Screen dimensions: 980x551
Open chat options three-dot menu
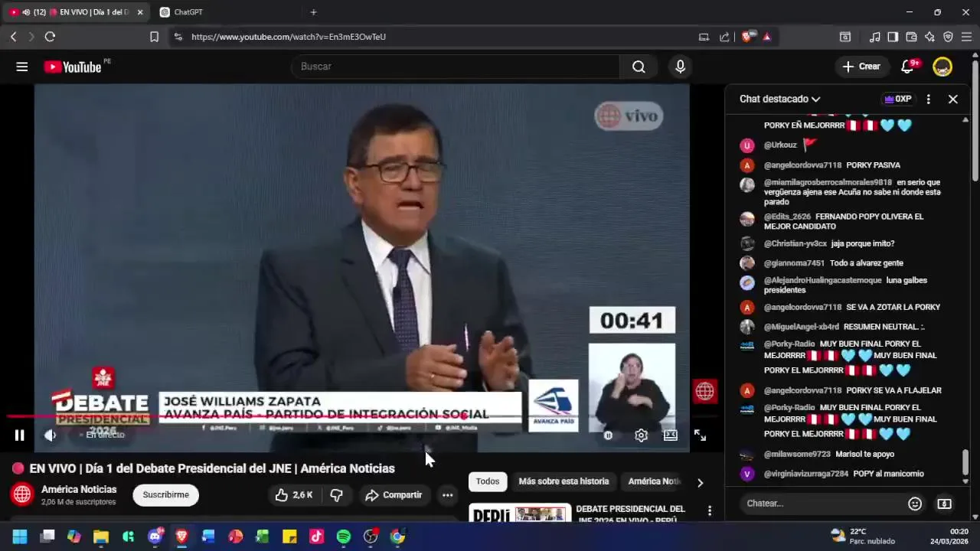tap(928, 99)
